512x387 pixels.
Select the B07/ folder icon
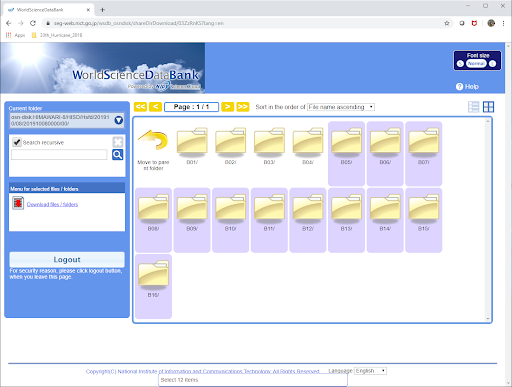point(424,142)
